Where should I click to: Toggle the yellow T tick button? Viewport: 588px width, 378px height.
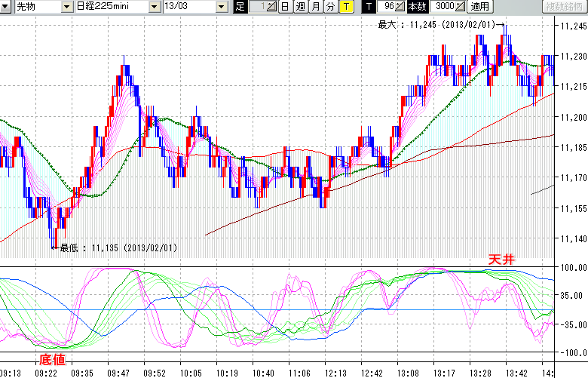(x=346, y=7)
